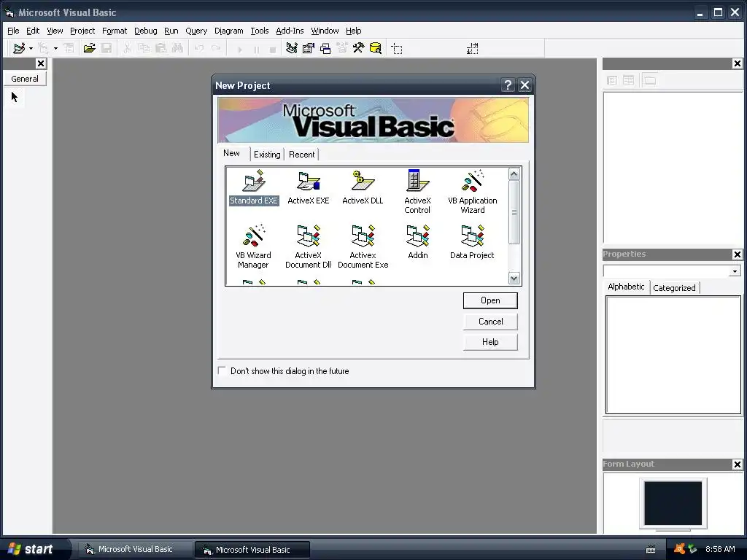The image size is (747, 560).
Task: Select the VB Application Wizard project
Action: (x=473, y=192)
